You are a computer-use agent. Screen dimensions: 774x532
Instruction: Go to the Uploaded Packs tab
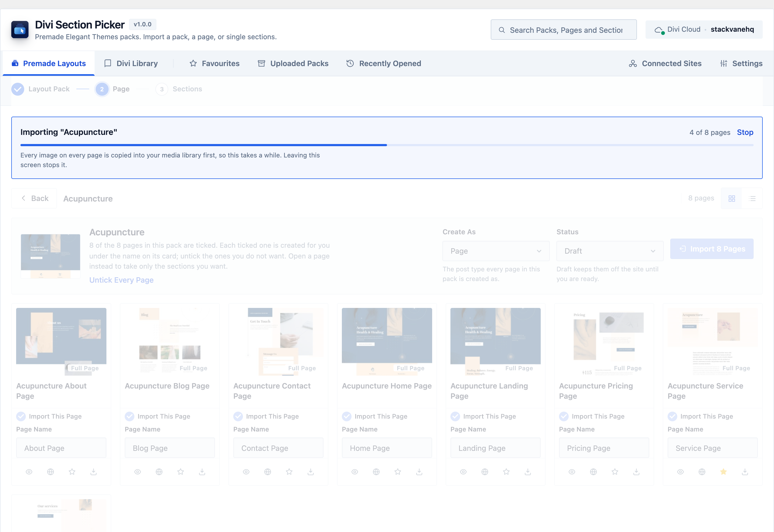click(293, 63)
